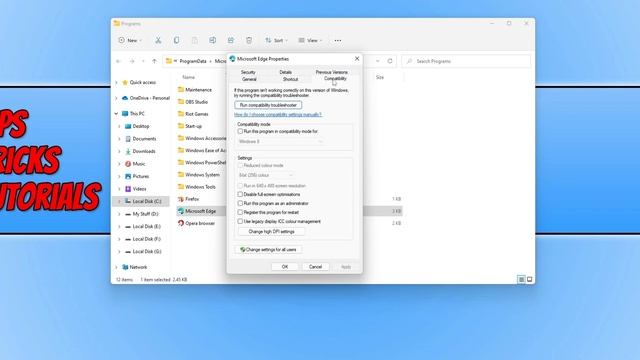Check Disable full-screen optimisations
Screen dimensions: 640x360
pos(240,194)
